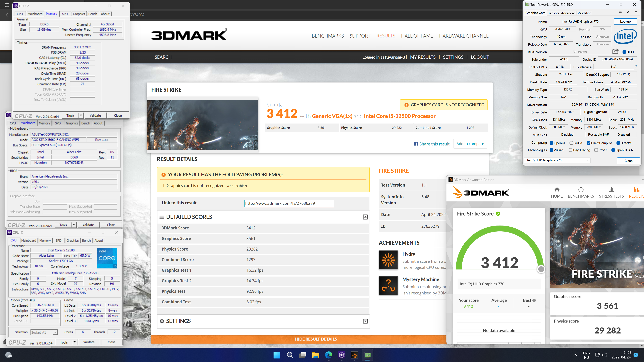The height and width of the screenshot is (362, 644).
Task: Click the What is this? link
Action: [236, 186]
